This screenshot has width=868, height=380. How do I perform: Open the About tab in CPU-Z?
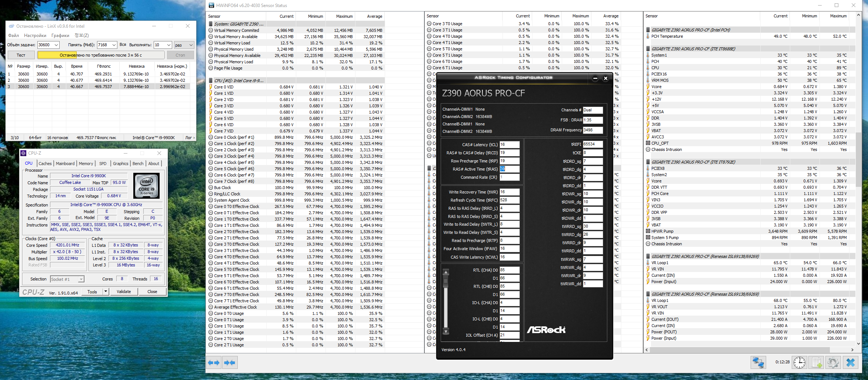point(154,164)
